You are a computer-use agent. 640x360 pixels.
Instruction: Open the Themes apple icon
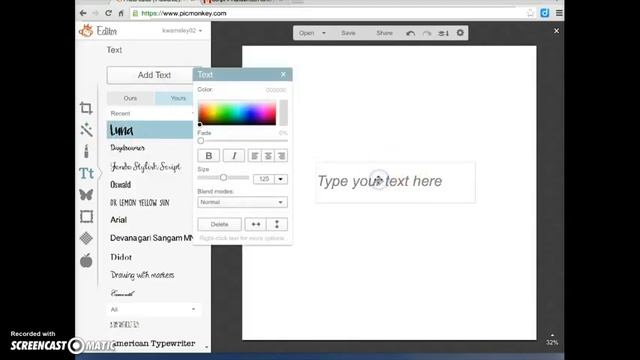click(86, 260)
